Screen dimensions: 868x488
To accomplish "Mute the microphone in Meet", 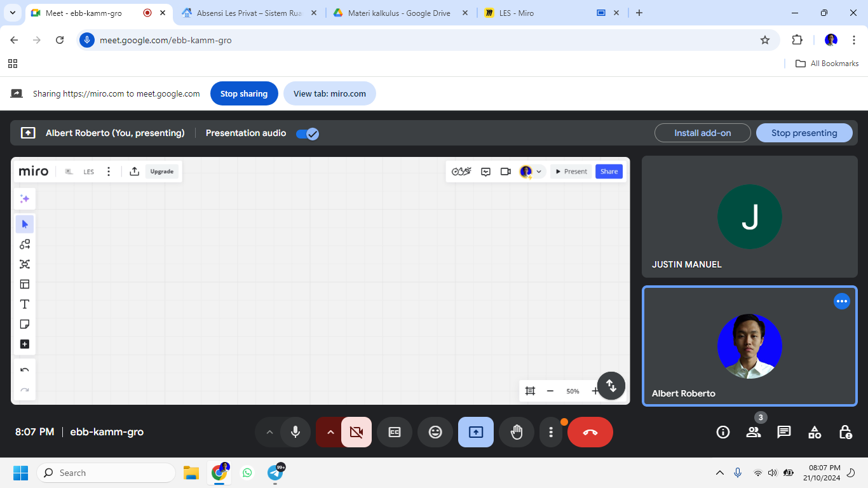I will (x=295, y=432).
